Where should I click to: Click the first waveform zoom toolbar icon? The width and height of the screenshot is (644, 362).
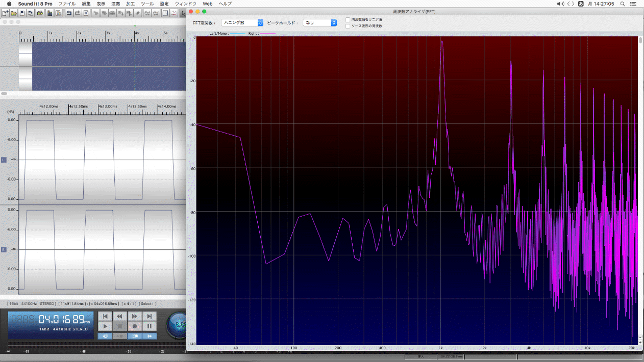147,12
